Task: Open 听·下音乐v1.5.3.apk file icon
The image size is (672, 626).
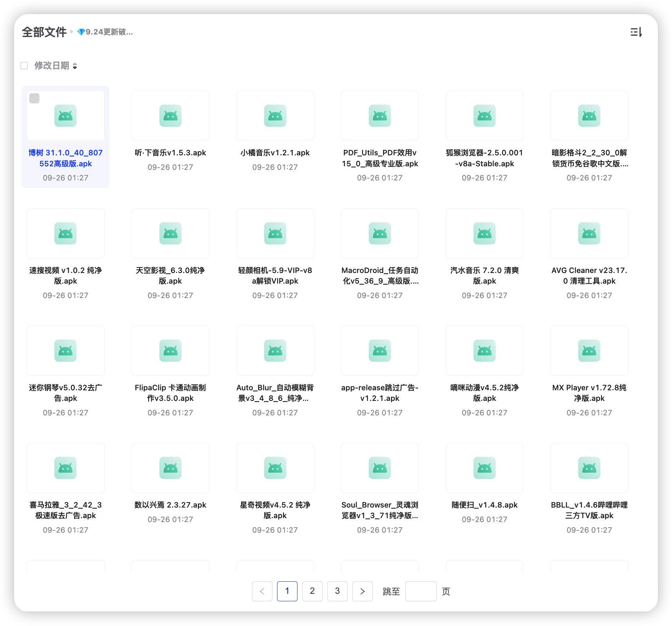Action: (x=171, y=116)
